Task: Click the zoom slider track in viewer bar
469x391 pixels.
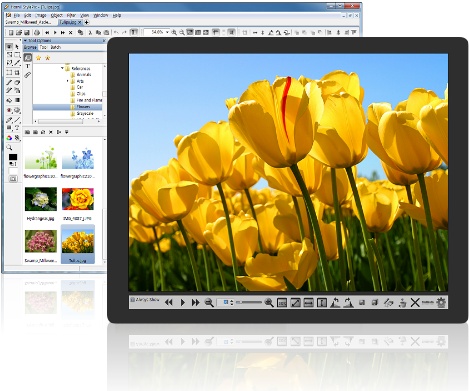Action: (x=249, y=303)
